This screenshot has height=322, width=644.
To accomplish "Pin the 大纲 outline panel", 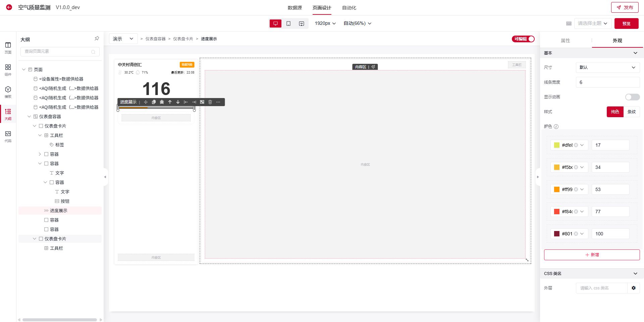I will click(97, 39).
